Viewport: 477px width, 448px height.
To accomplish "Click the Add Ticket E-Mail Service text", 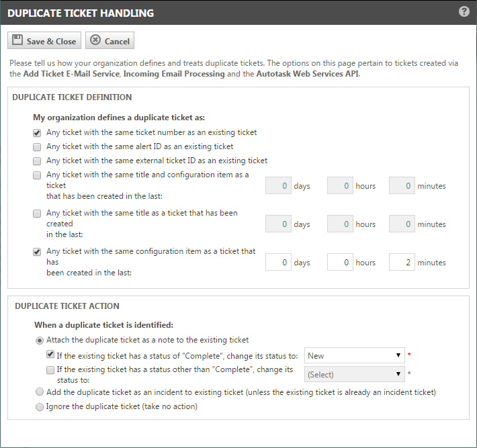I will click(x=71, y=74).
